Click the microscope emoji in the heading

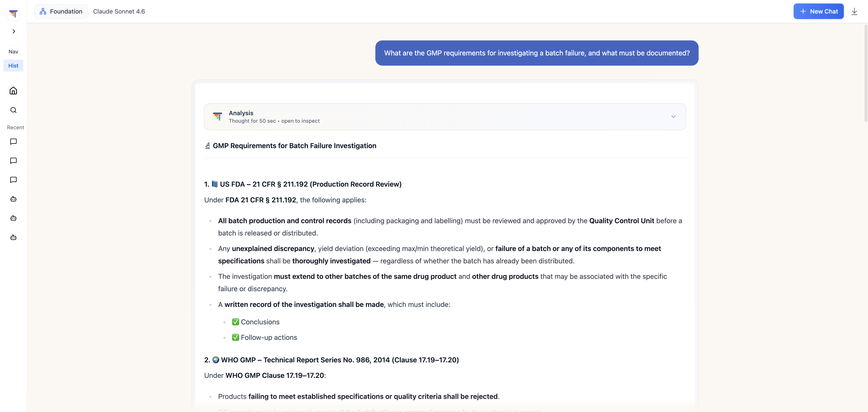point(208,146)
